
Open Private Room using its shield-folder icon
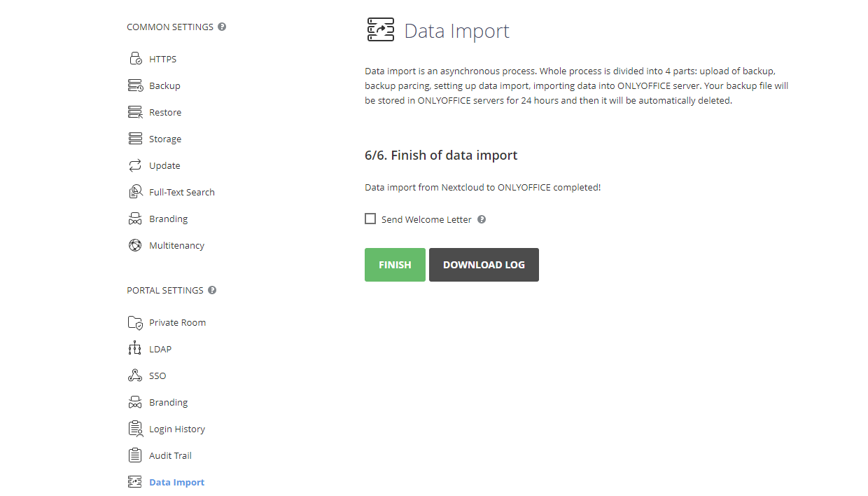pyautogui.click(x=135, y=322)
